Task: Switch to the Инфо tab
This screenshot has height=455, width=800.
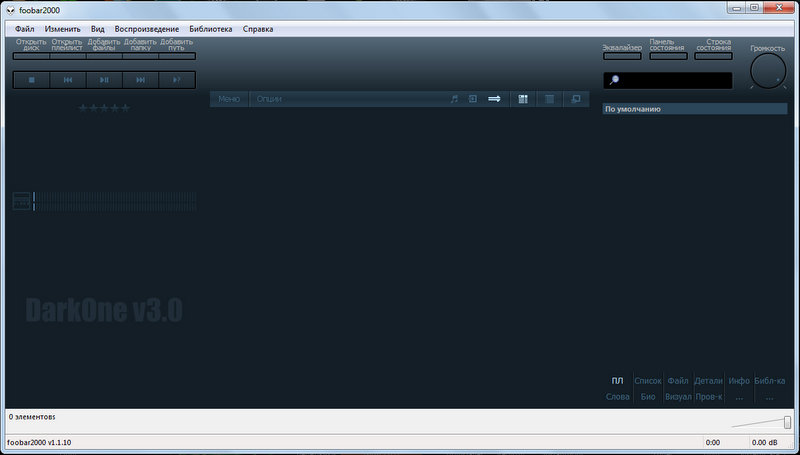Action: (739, 381)
